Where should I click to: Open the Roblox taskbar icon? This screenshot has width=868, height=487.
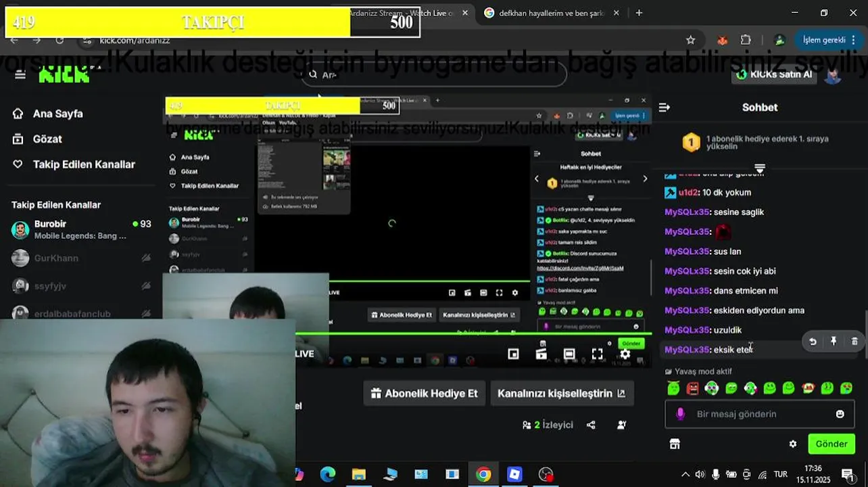coord(514,475)
